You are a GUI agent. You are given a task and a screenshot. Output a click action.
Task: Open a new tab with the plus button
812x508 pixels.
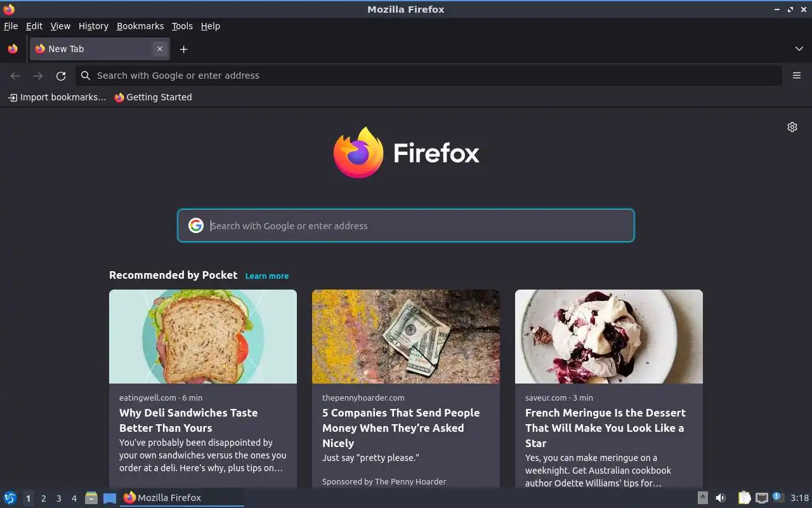click(x=183, y=49)
